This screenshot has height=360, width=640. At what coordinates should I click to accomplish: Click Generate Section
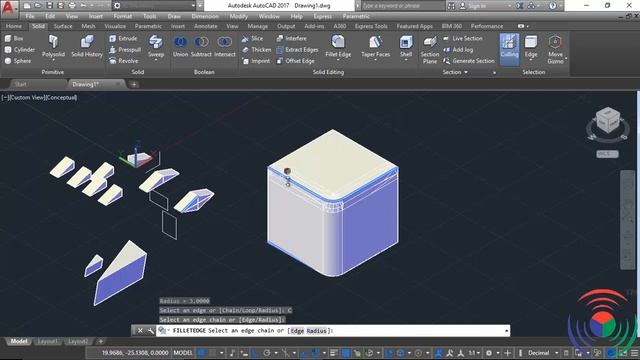[x=469, y=61]
